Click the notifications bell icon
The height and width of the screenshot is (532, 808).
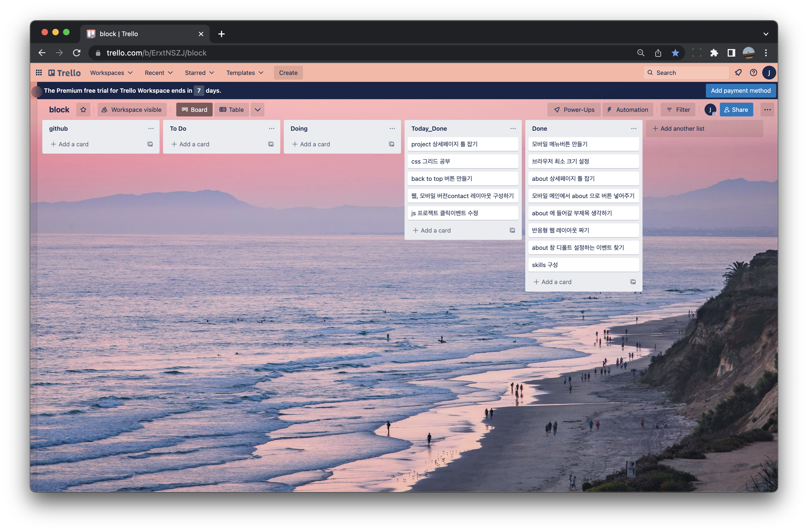[x=738, y=73]
